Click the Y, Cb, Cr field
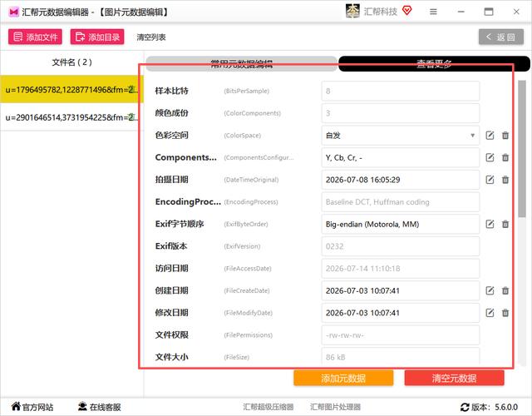The height and width of the screenshot is (416, 532). [x=401, y=157]
